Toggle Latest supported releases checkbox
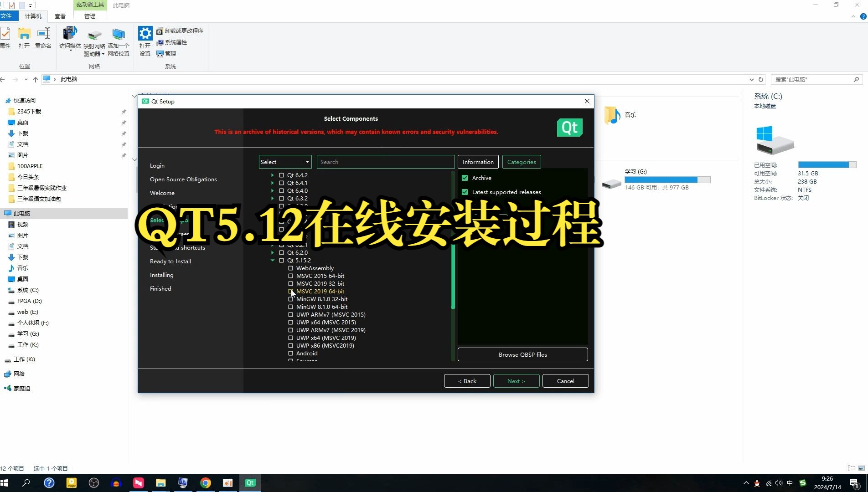 point(465,192)
